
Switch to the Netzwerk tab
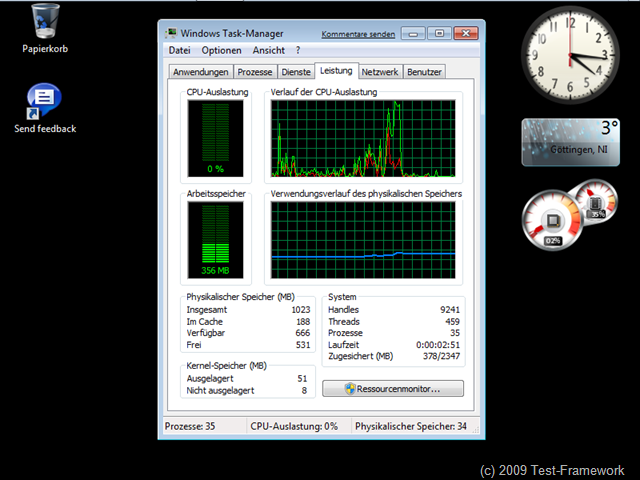click(380, 72)
